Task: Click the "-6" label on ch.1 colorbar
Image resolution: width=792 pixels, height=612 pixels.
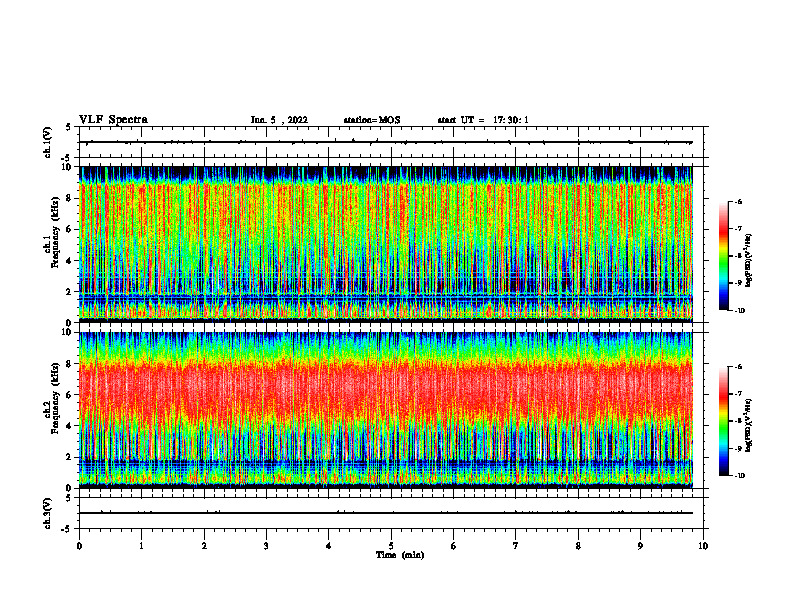Action: click(x=737, y=201)
